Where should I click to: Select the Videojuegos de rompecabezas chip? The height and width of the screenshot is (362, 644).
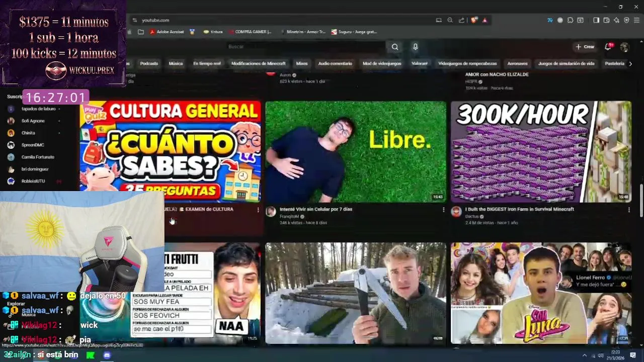point(467,63)
